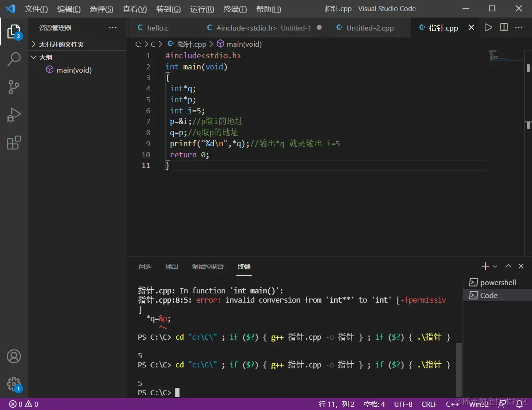Open the Explorer view in activity bar

[14, 31]
